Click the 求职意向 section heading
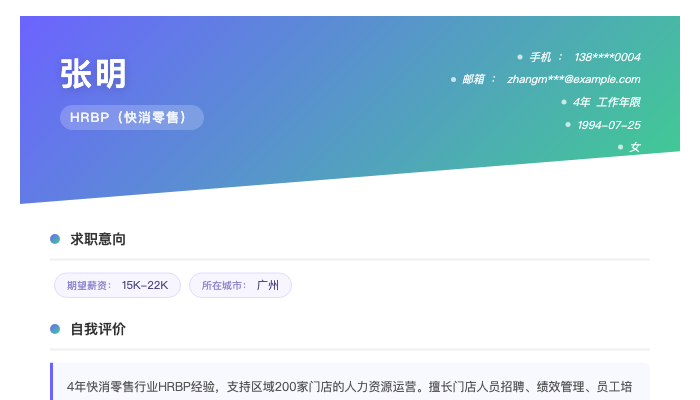Viewport: 700px width, 400px height. click(x=98, y=239)
